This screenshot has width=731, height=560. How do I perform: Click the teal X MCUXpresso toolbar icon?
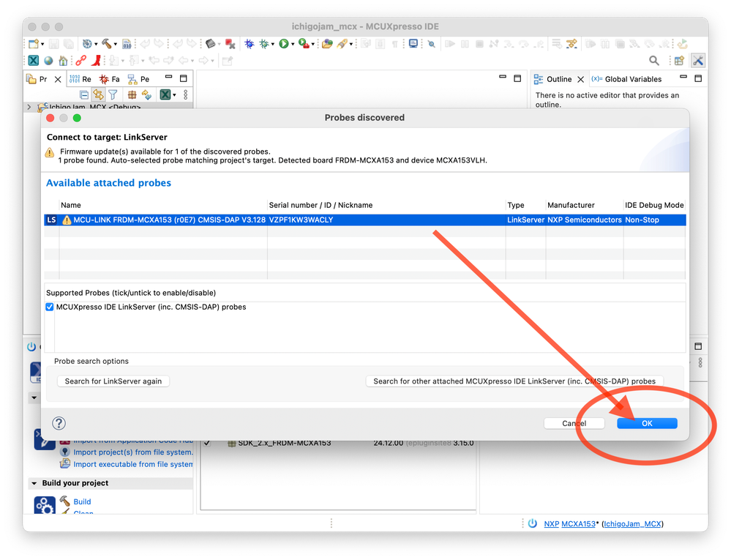[34, 61]
